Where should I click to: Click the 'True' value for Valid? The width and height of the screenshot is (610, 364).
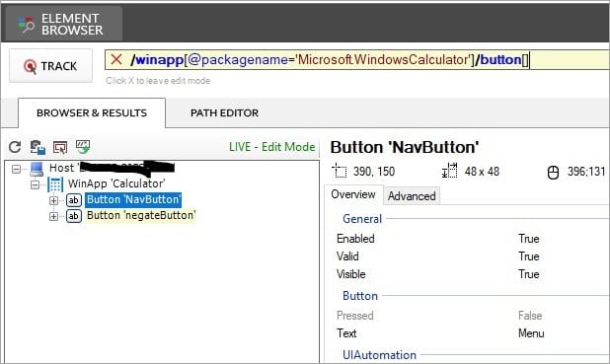pos(528,256)
